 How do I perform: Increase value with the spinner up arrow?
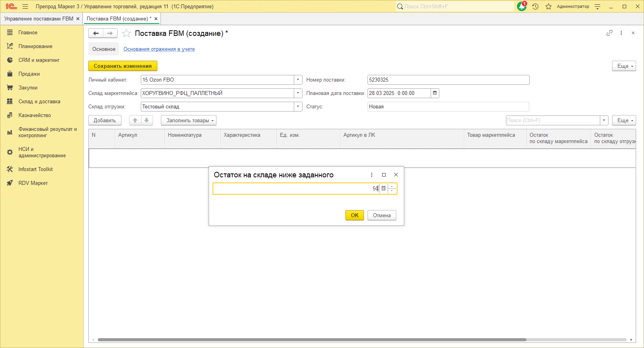tap(392, 186)
